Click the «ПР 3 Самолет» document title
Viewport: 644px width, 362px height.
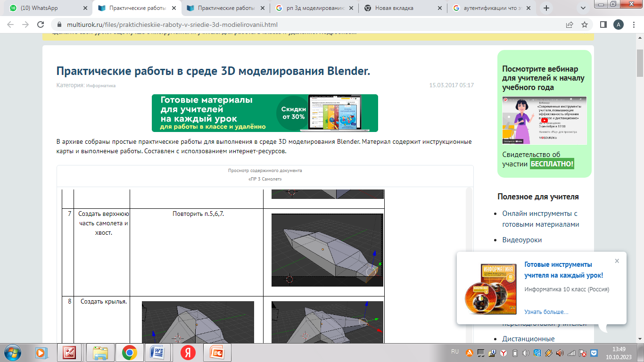(265, 179)
